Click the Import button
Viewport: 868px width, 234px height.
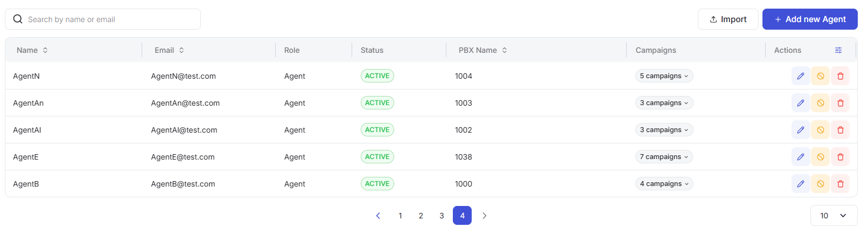click(x=728, y=19)
